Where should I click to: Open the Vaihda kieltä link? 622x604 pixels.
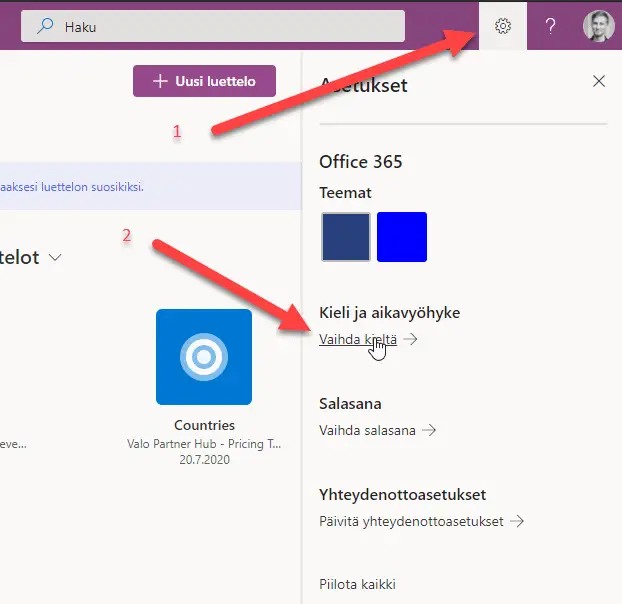[x=357, y=340]
